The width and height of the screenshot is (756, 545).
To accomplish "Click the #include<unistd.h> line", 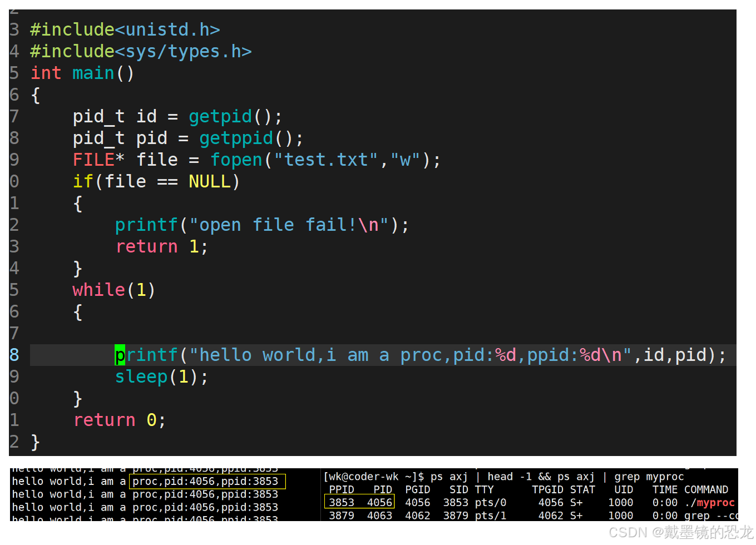I will (x=125, y=29).
